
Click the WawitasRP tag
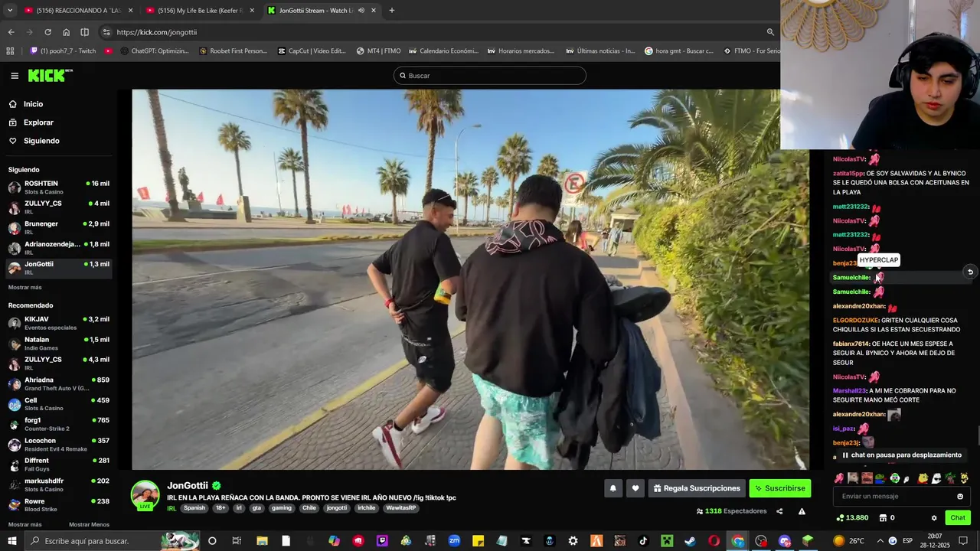coord(401,508)
